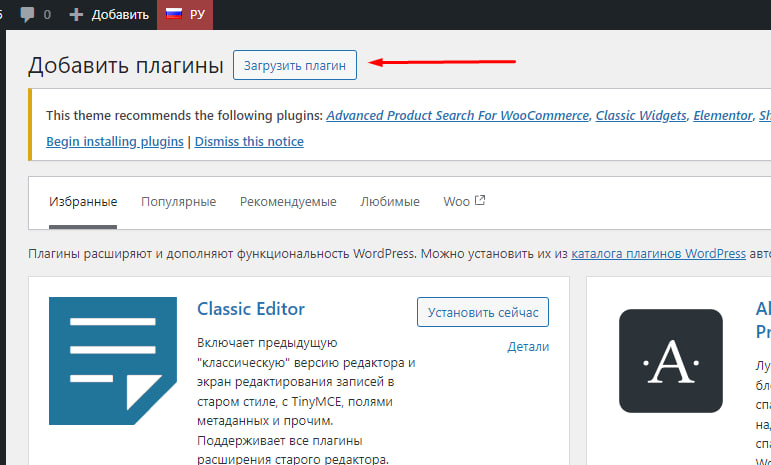Viewport: 771px width, 465px height.
Task: Open the РУ language switcher menu
Action: pyautogui.click(x=185, y=15)
